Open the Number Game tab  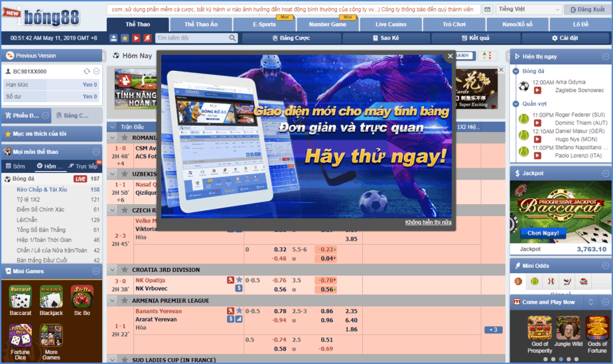328,25
